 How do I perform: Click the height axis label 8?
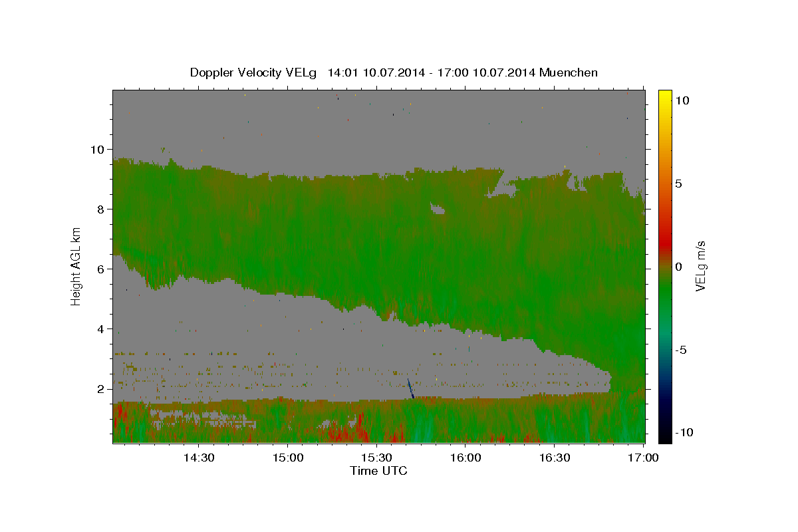(x=101, y=209)
